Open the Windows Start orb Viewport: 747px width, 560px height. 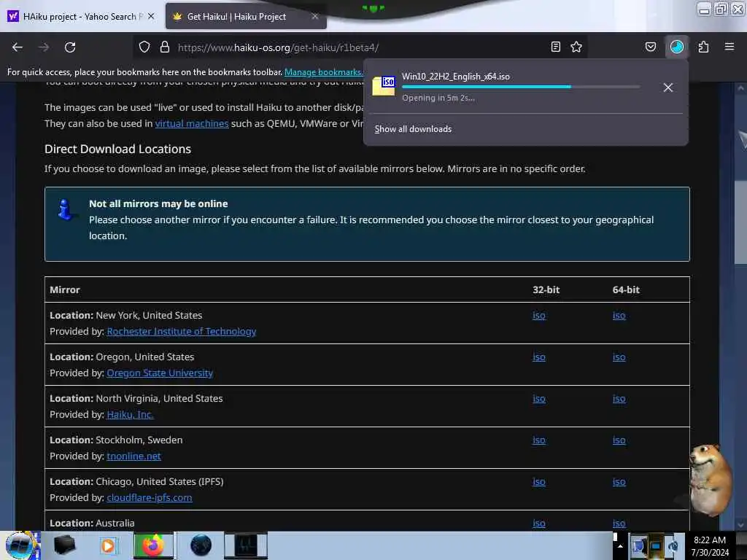(20, 545)
